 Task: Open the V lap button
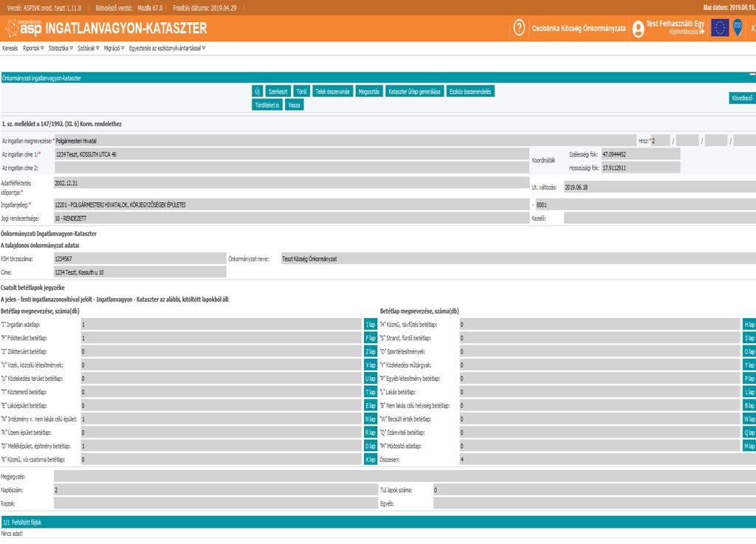pyautogui.click(x=371, y=365)
